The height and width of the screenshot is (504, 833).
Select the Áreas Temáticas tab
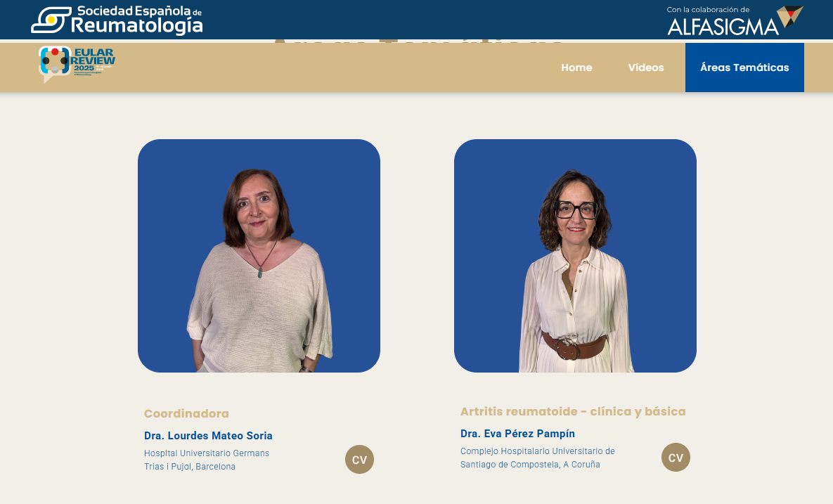click(x=744, y=67)
